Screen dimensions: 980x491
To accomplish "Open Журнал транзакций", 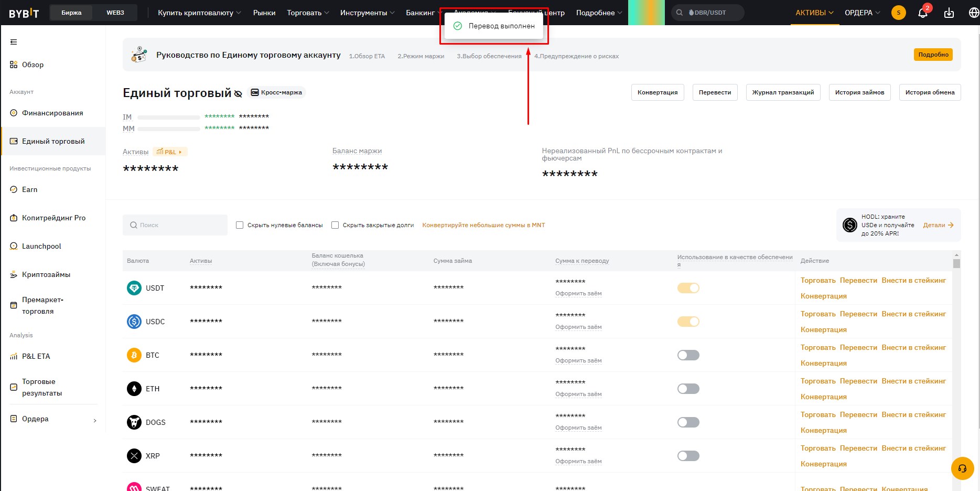I will click(x=783, y=92).
